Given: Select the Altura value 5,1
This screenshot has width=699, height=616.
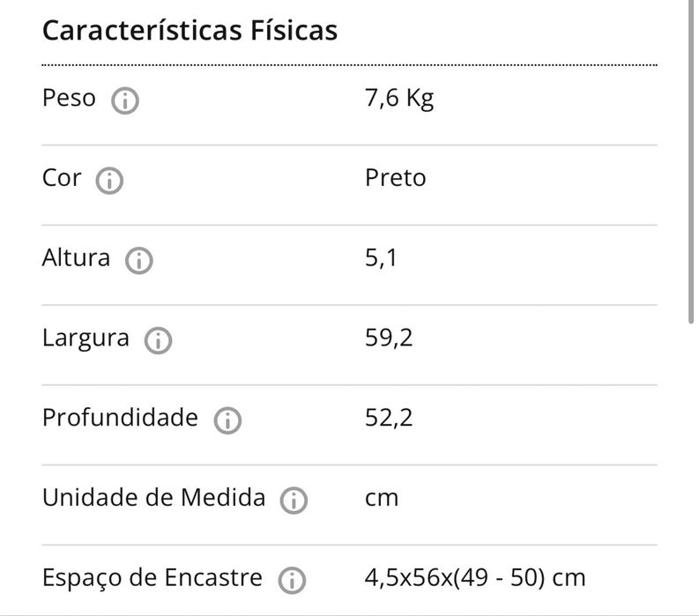Looking at the screenshot, I should (382, 258).
